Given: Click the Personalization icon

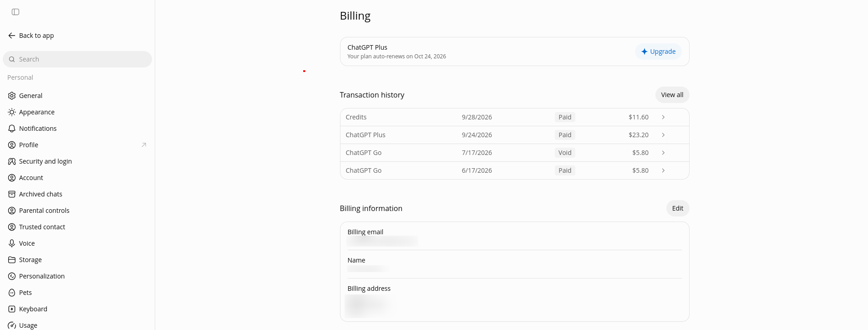Looking at the screenshot, I should tap(12, 276).
